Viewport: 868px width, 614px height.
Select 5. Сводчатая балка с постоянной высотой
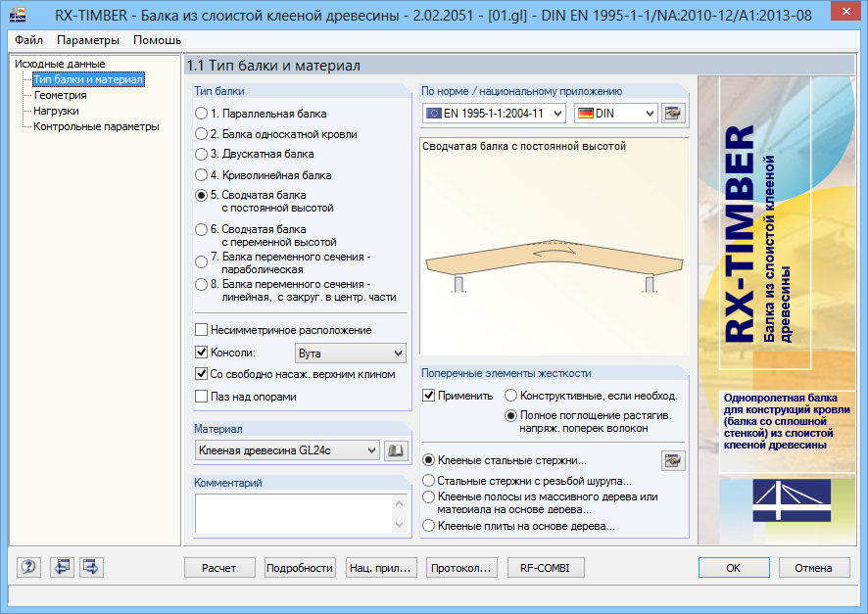click(265, 202)
